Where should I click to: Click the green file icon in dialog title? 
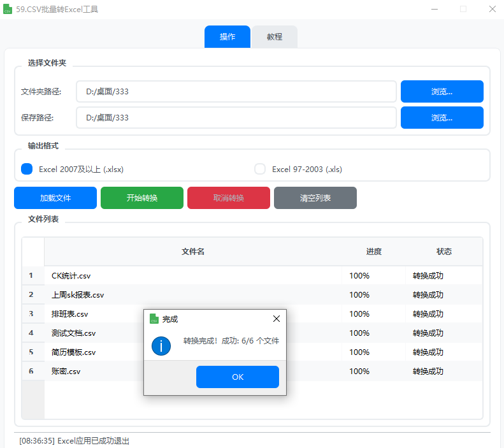point(154,319)
